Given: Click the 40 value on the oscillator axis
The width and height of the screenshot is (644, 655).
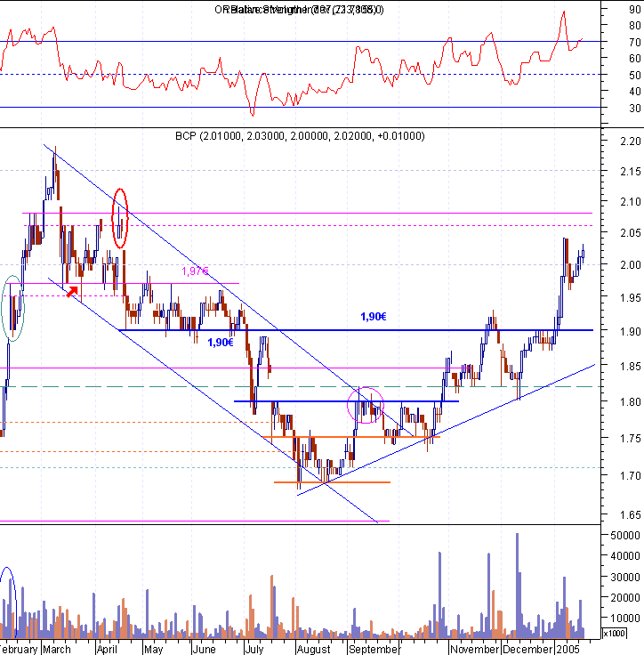Looking at the screenshot, I should point(635,92).
